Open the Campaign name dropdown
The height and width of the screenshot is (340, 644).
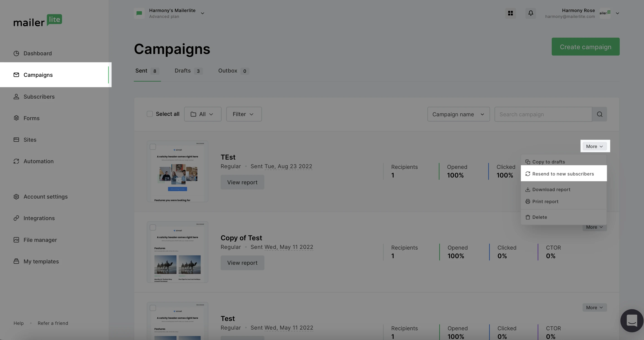[x=458, y=114]
